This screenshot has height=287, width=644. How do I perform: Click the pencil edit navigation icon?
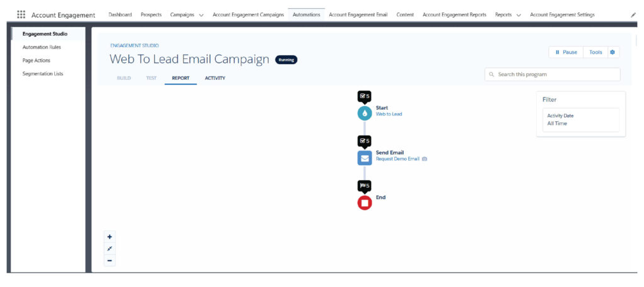pos(633,15)
